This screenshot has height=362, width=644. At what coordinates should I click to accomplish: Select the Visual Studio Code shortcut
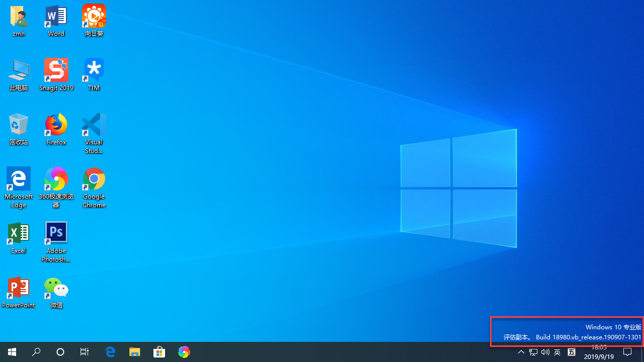[x=94, y=133]
